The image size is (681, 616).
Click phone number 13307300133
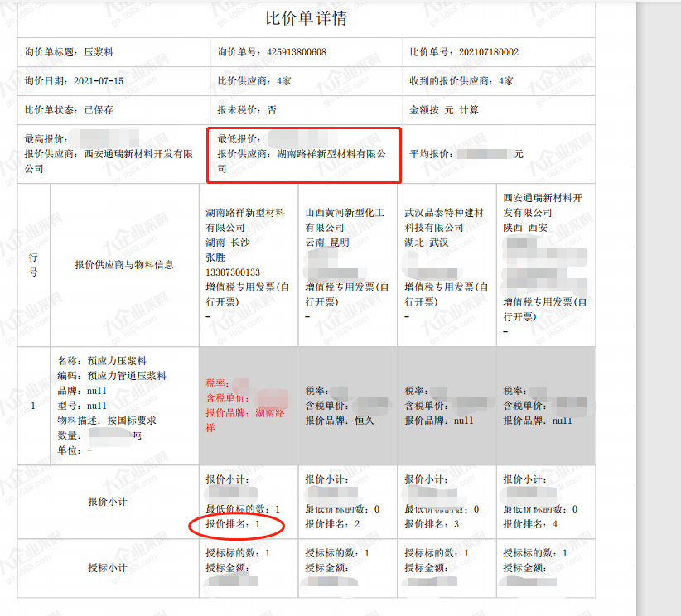click(233, 272)
